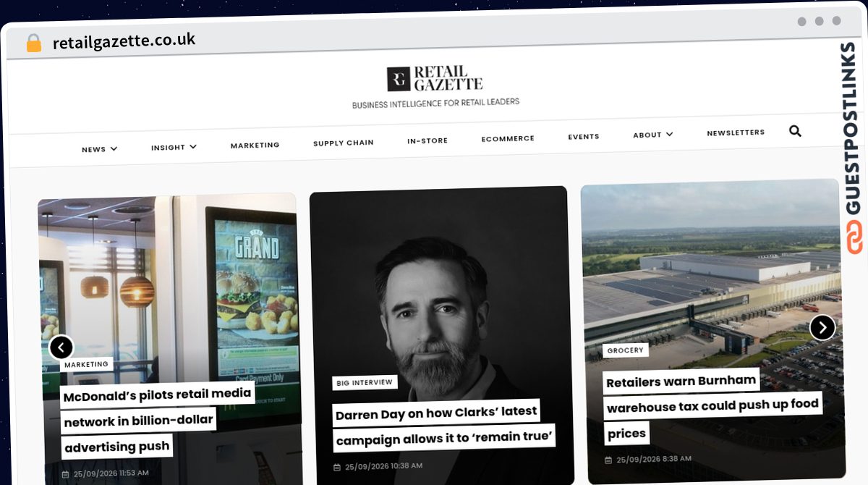
Task: Open the About menu label
Action: click(647, 135)
